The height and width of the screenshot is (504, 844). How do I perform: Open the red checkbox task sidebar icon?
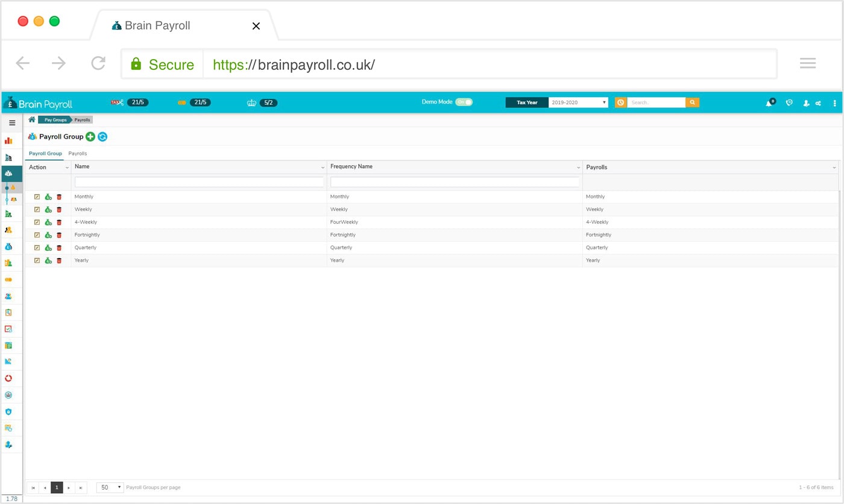tap(8, 329)
